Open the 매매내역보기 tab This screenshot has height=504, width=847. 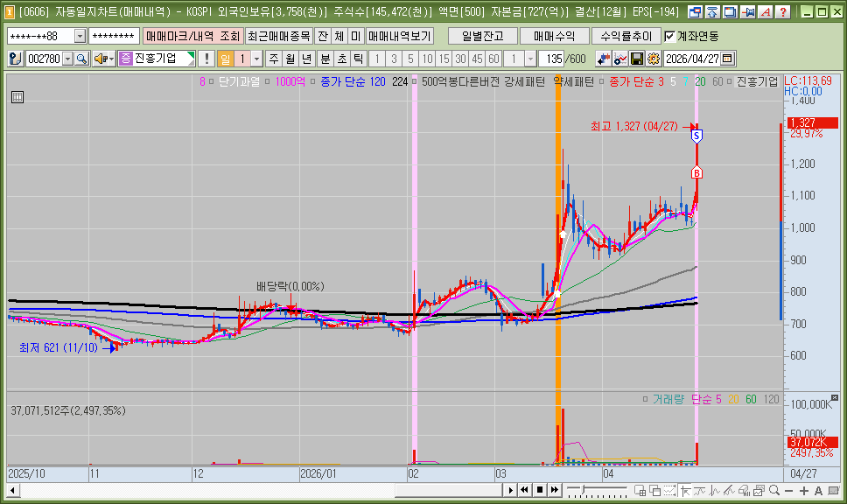click(x=400, y=36)
